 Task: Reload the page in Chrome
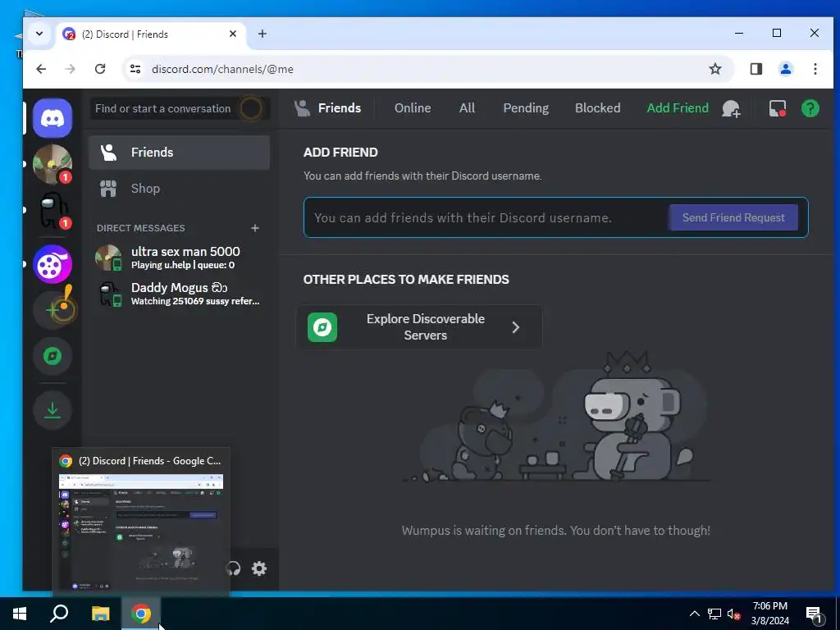click(100, 69)
